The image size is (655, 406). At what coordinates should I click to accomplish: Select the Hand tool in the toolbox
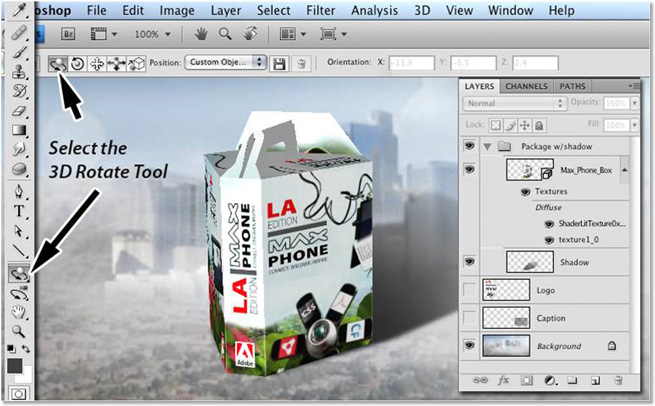click(19, 312)
